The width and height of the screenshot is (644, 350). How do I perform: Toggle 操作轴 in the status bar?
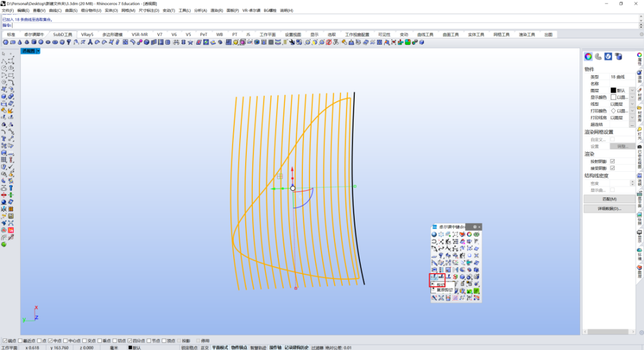pyautogui.click(x=275, y=348)
